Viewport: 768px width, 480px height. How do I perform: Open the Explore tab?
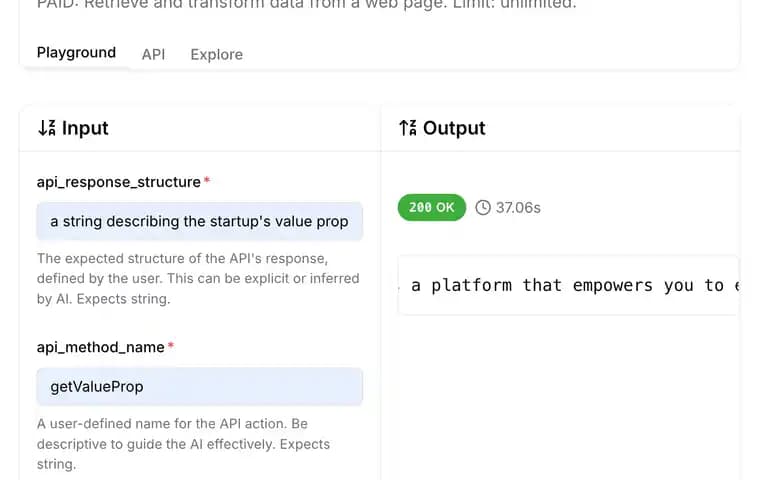(x=216, y=54)
